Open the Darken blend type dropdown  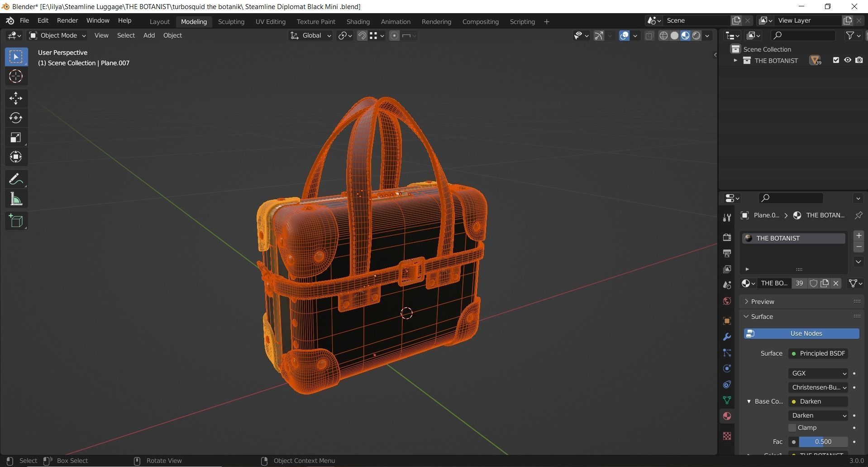click(x=818, y=415)
